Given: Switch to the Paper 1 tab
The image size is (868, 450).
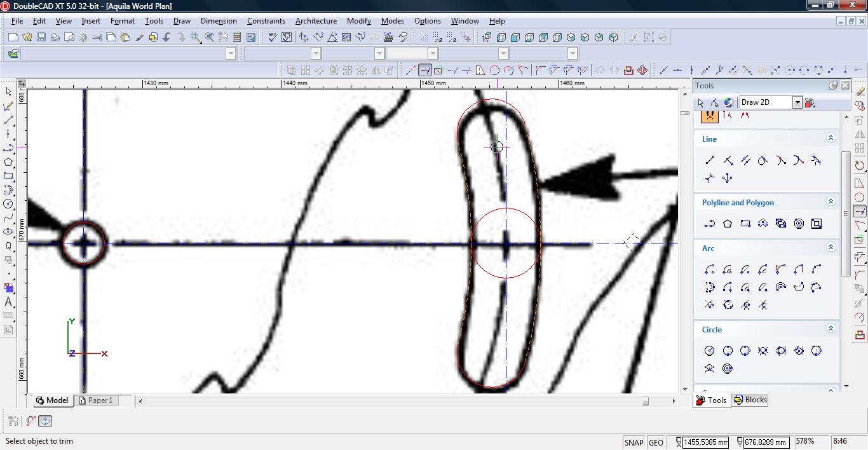Looking at the screenshot, I should 100,400.
